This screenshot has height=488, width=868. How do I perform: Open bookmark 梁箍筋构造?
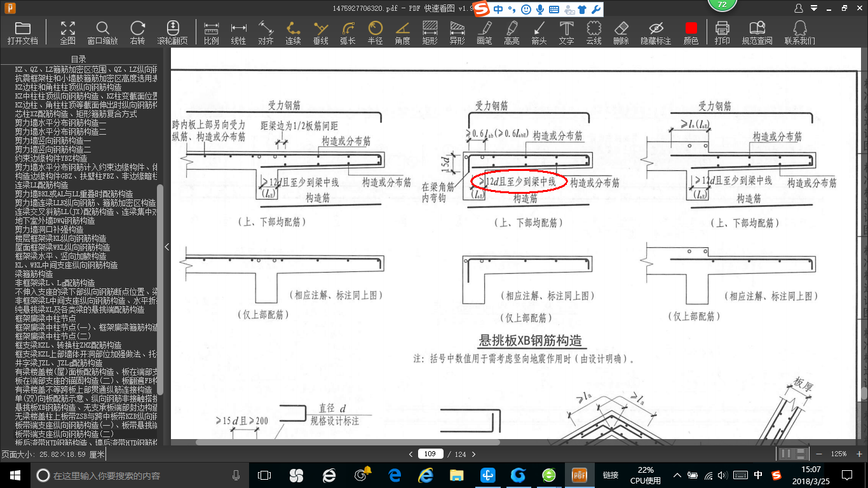click(34, 274)
